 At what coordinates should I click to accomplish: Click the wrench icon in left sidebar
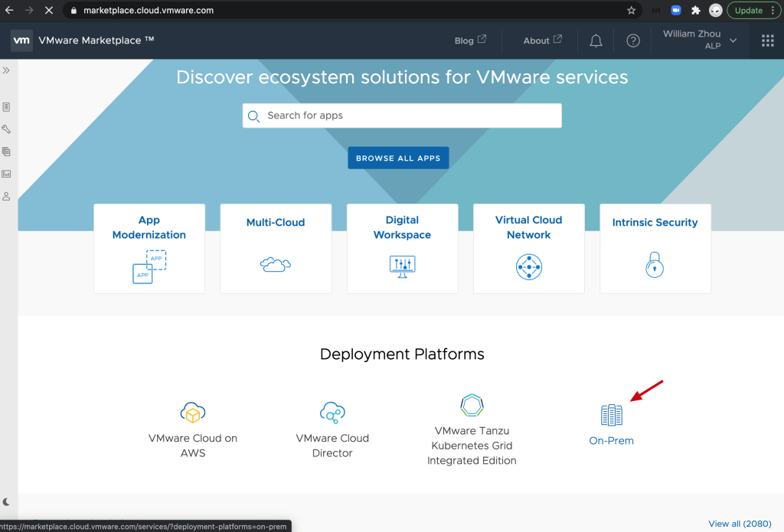pyautogui.click(x=6, y=129)
